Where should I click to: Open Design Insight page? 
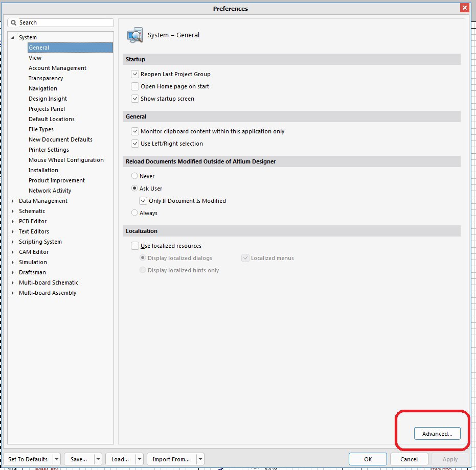coord(48,99)
